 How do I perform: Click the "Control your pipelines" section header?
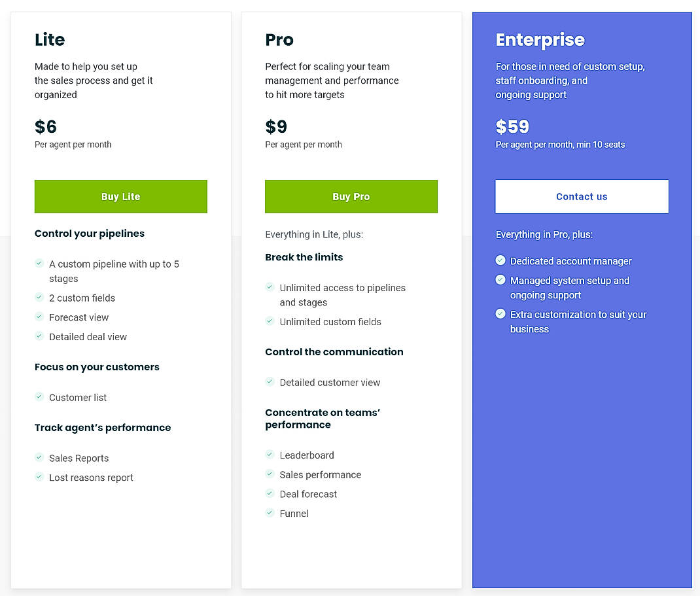tap(90, 234)
